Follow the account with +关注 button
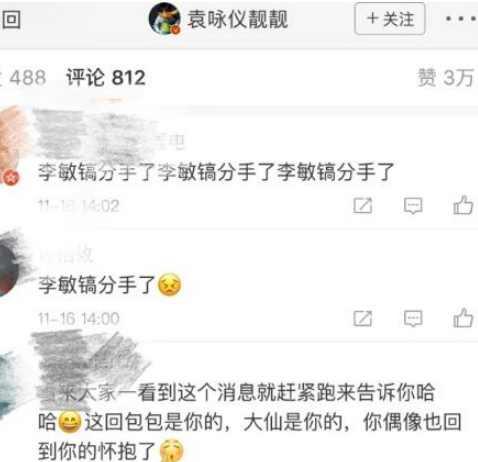This screenshot has width=478, height=462. [390, 19]
